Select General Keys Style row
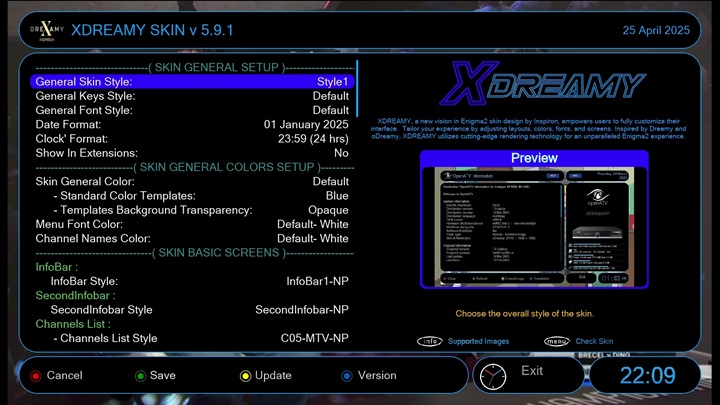The width and height of the screenshot is (720, 405). pyautogui.click(x=192, y=96)
